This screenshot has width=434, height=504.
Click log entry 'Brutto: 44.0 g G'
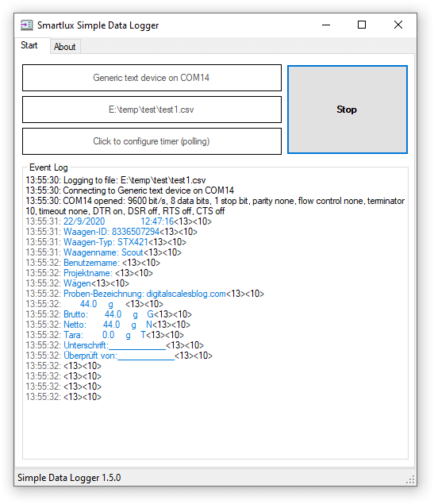click(x=109, y=314)
